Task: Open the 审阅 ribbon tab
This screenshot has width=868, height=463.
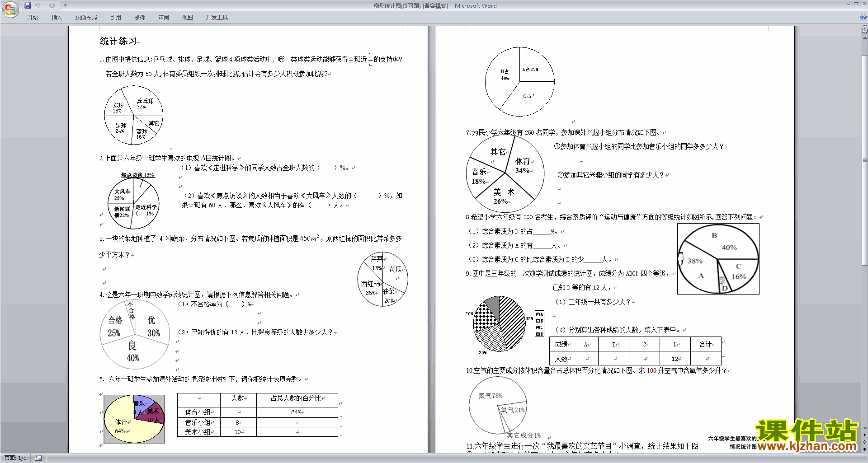Action: coord(164,17)
